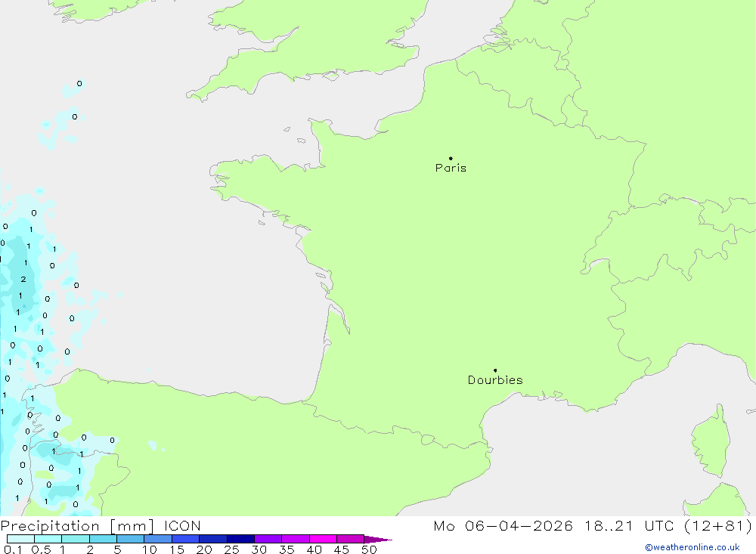Select the 30–35 mm purple legend swatch

268,539
